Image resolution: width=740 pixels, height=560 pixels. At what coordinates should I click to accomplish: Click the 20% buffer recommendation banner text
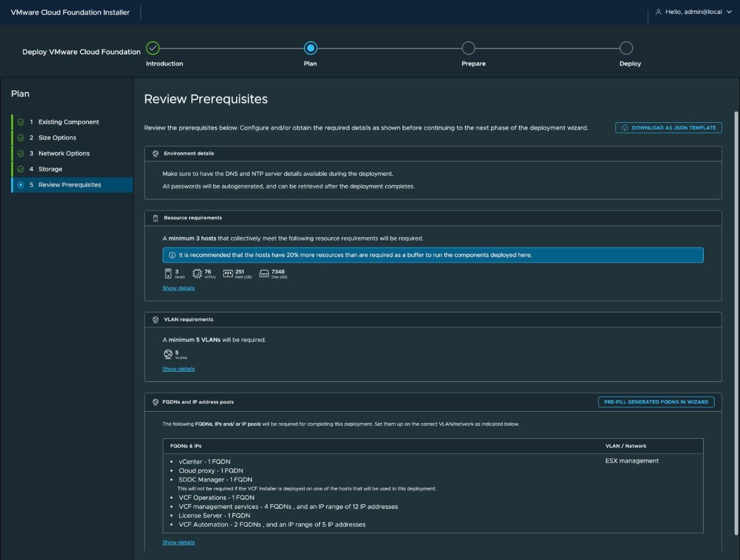click(x=355, y=255)
